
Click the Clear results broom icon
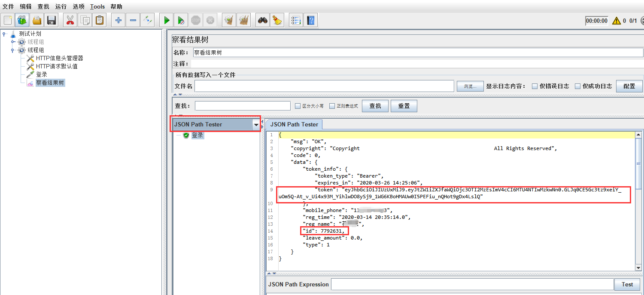(x=229, y=20)
